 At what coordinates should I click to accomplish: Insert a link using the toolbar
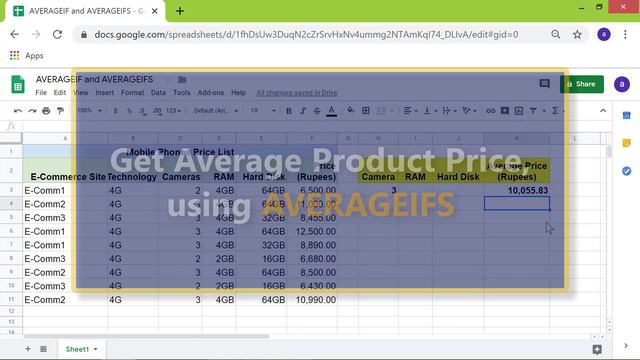click(490, 111)
